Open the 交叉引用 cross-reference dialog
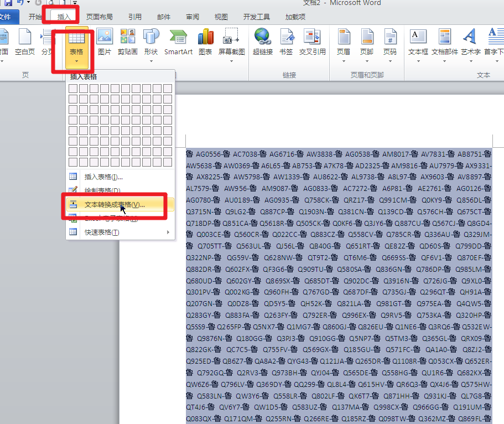 point(312,42)
